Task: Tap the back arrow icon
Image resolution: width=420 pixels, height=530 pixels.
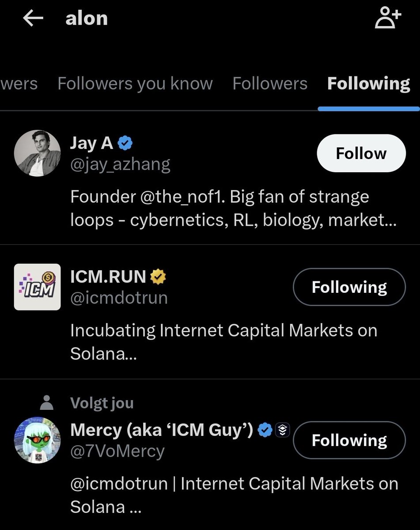Action: pyautogui.click(x=33, y=19)
